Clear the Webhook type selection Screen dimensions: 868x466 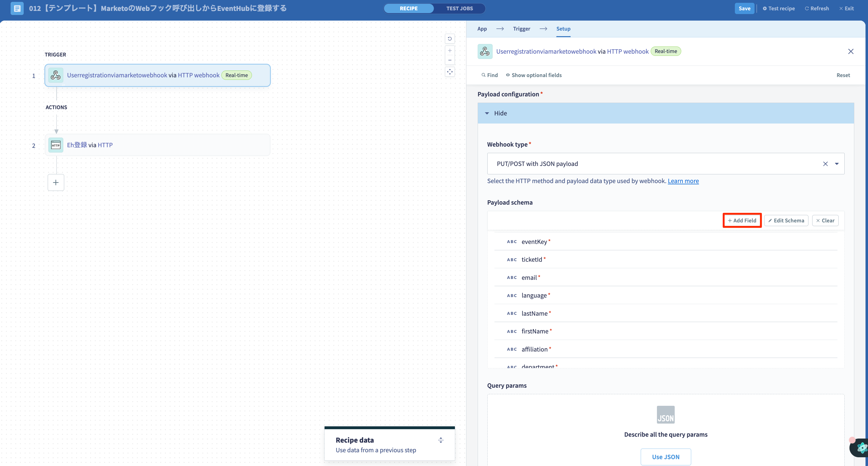click(826, 164)
